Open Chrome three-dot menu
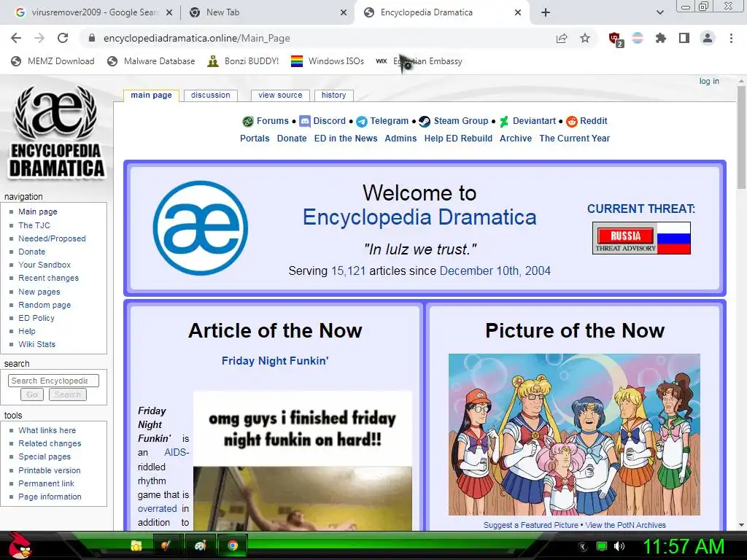Viewport: 747px width, 560px height. click(x=731, y=38)
